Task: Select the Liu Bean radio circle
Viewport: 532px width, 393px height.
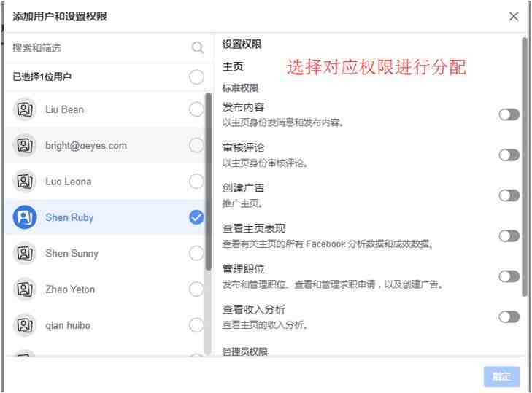Action: coord(196,109)
